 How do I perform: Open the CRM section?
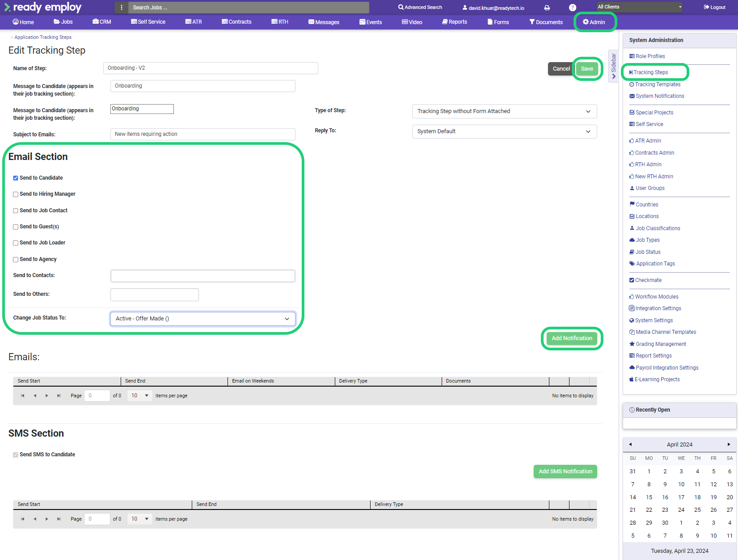101,21
